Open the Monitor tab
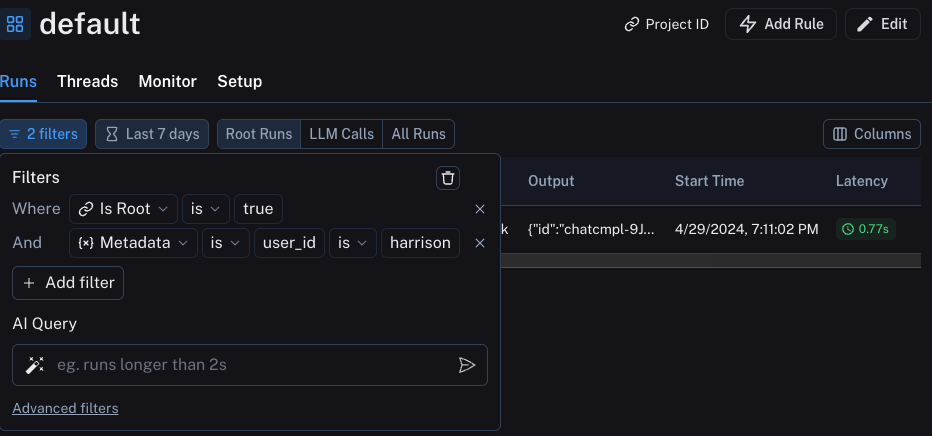932x436 pixels. pyautogui.click(x=167, y=82)
